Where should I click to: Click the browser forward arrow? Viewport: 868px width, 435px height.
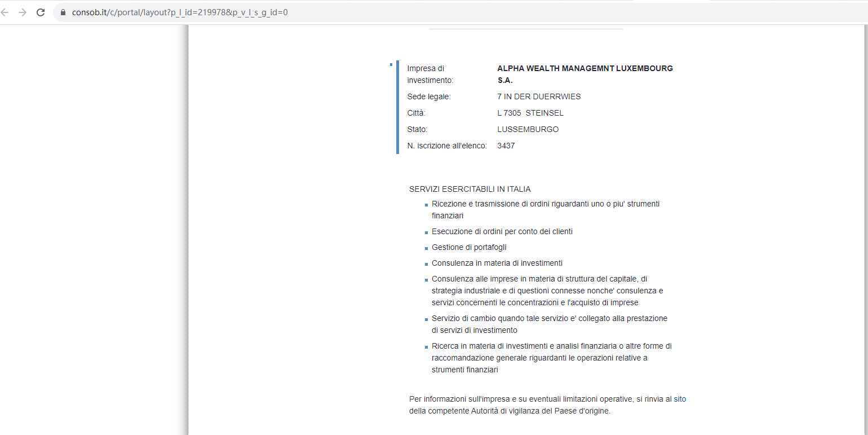(23, 12)
